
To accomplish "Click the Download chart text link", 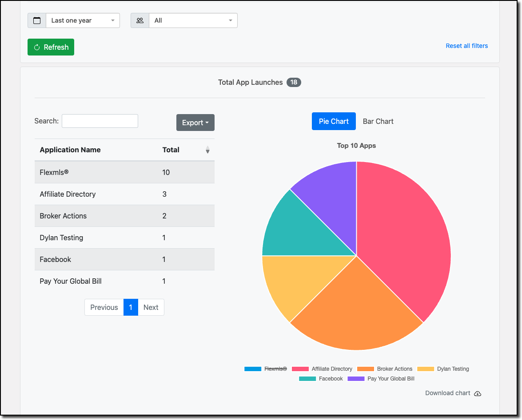I will (x=447, y=393).
